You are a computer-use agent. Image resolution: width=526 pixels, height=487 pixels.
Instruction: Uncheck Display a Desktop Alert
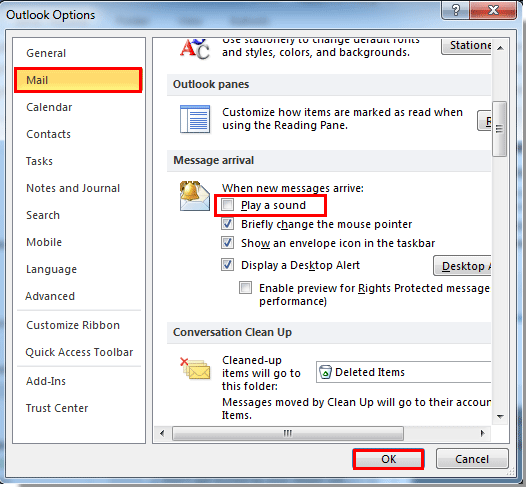[227, 265]
